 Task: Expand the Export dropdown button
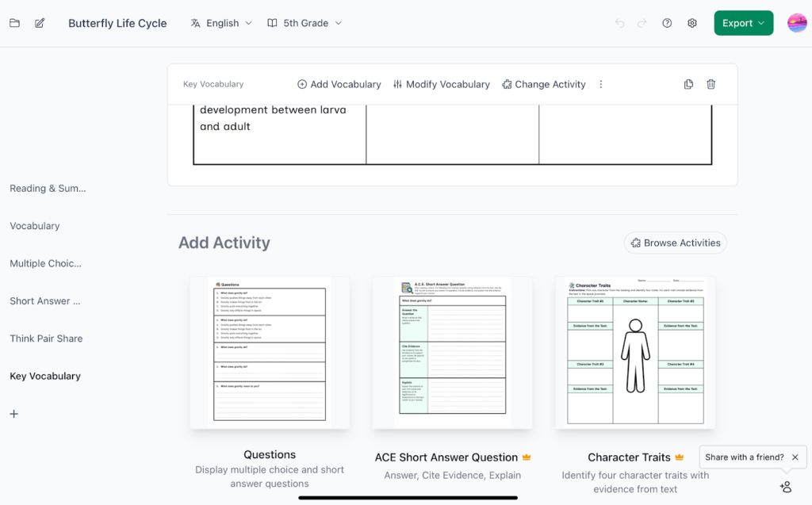(743, 23)
